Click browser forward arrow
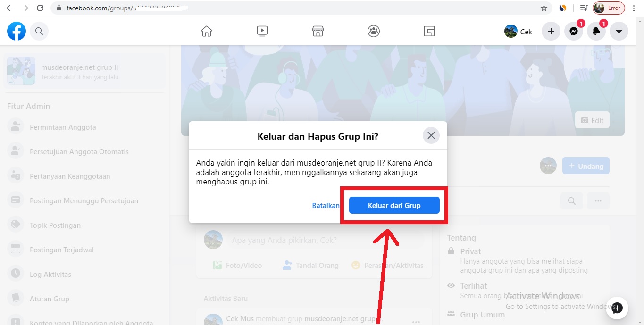Image resolution: width=644 pixels, height=325 pixels. (x=25, y=8)
